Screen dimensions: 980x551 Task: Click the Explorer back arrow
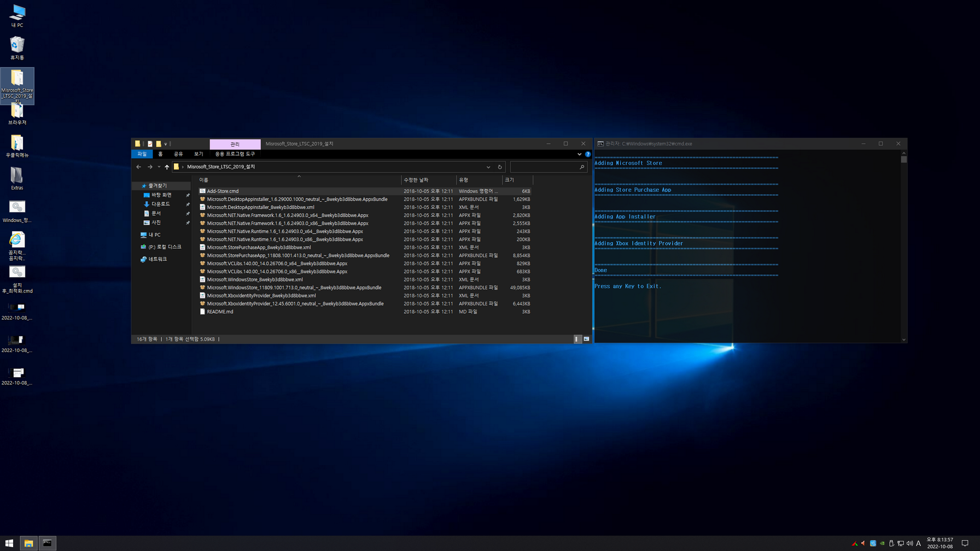click(139, 167)
